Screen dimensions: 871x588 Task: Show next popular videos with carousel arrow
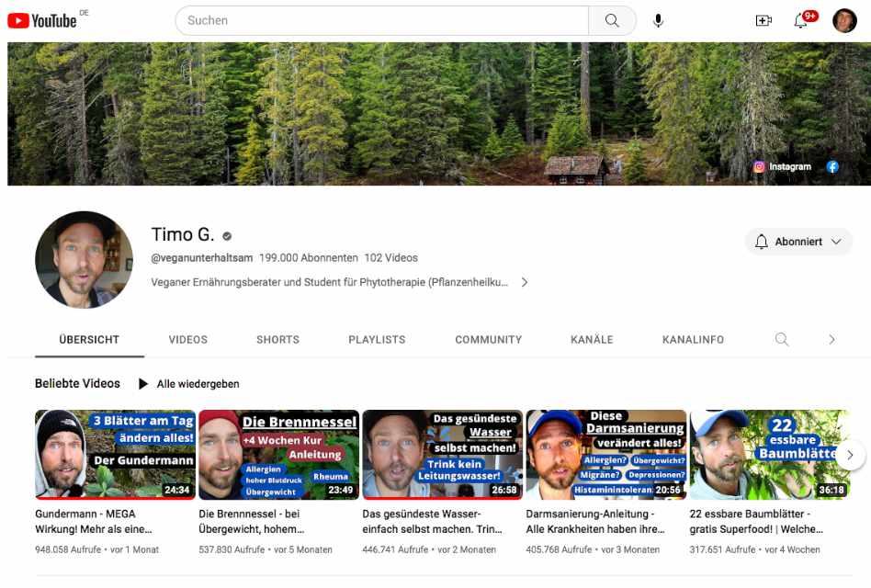point(850,454)
